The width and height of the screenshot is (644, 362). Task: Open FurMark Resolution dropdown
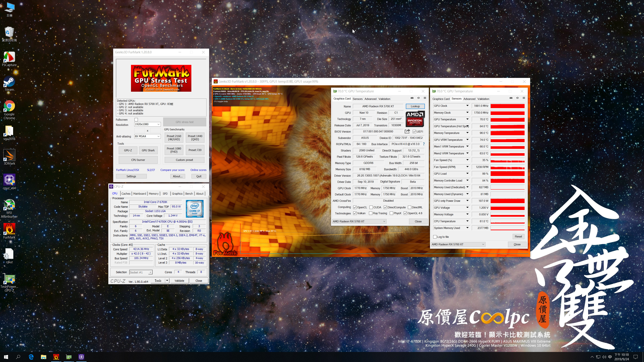pos(147,124)
